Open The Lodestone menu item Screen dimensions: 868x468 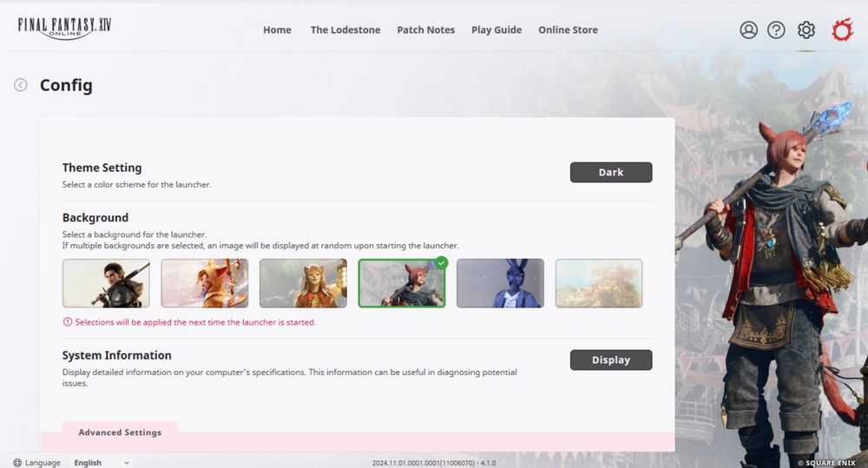pyautogui.click(x=345, y=30)
